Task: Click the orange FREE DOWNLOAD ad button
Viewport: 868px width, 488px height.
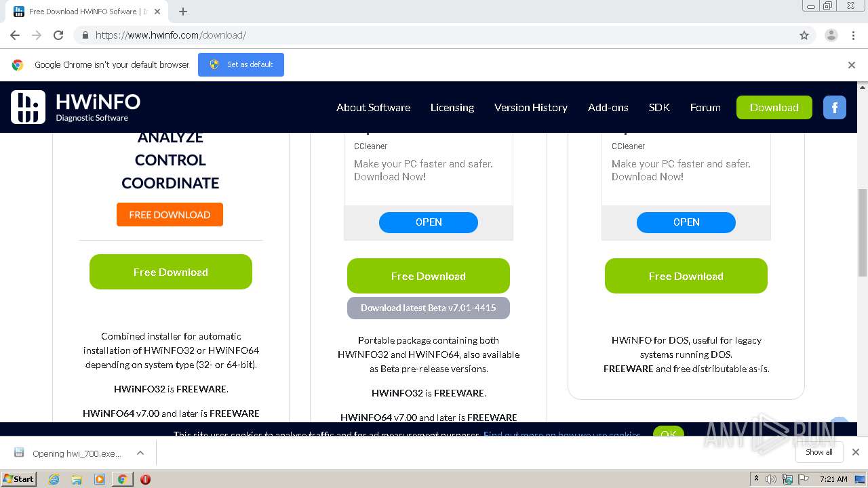Action: (170, 215)
